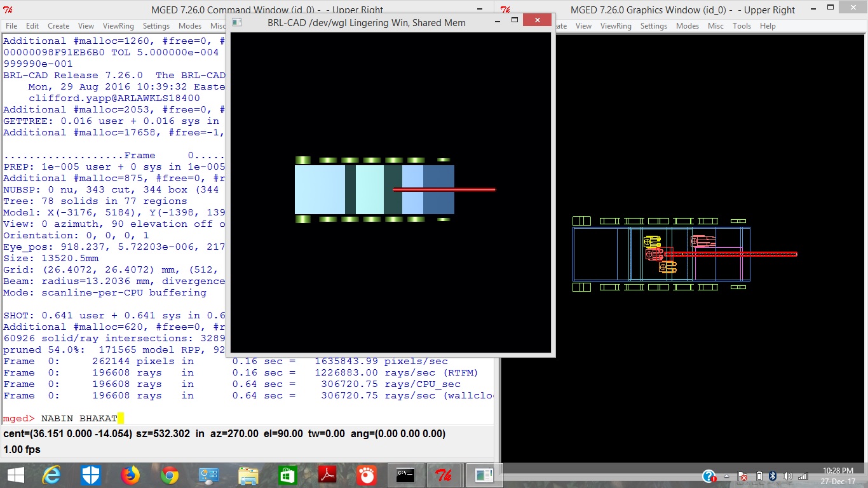Click the network signal tray icon
868x488 pixels.
[x=803, y=475]
